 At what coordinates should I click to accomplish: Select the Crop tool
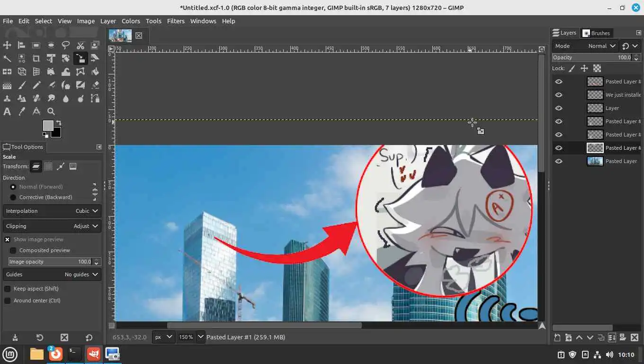coord(36,58)
